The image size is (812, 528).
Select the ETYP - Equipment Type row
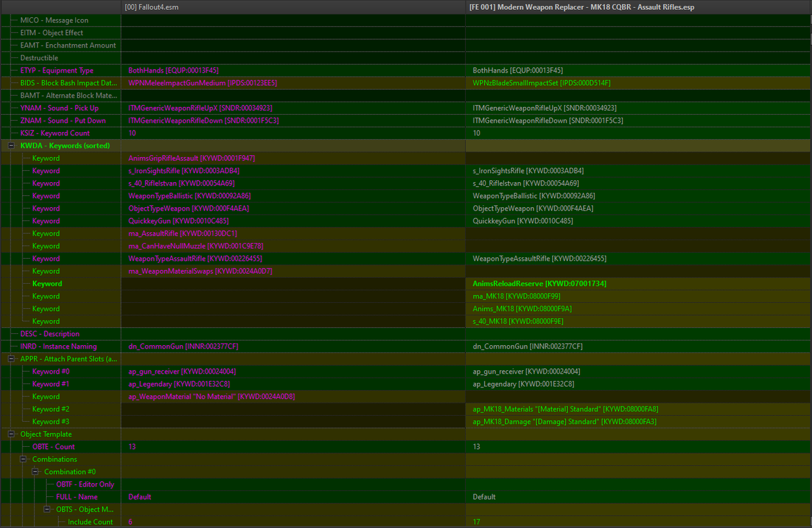point(406,70)
